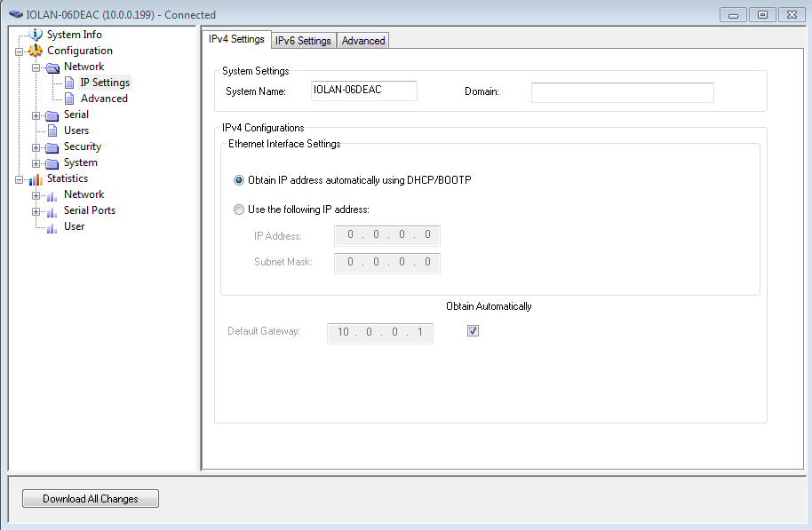Expand the Serial Ports statistics node
The height and width of the screenshot is (530, 812).
[36, 212]
